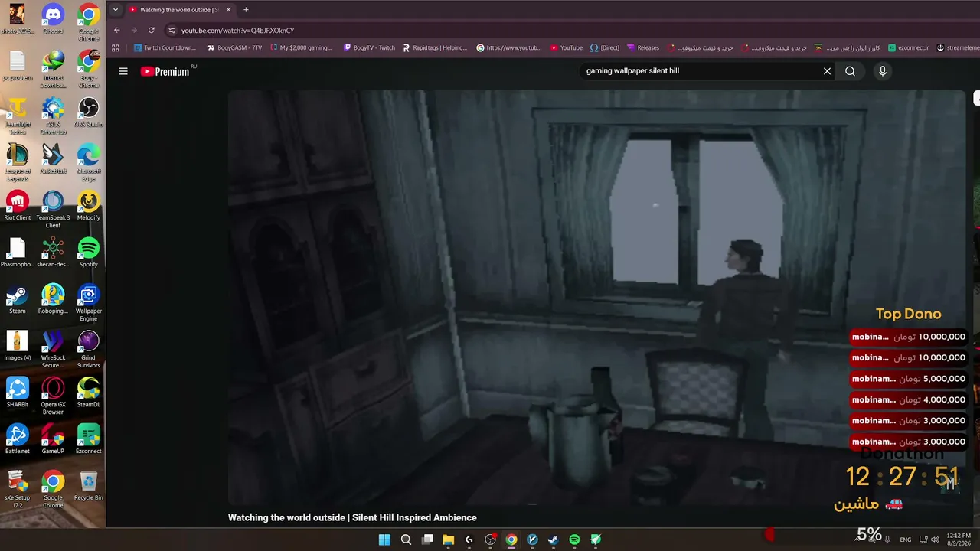Open the clock and date panel
Image resolution: width=980 pixels, height=551 pixels.
pos(959,540)
